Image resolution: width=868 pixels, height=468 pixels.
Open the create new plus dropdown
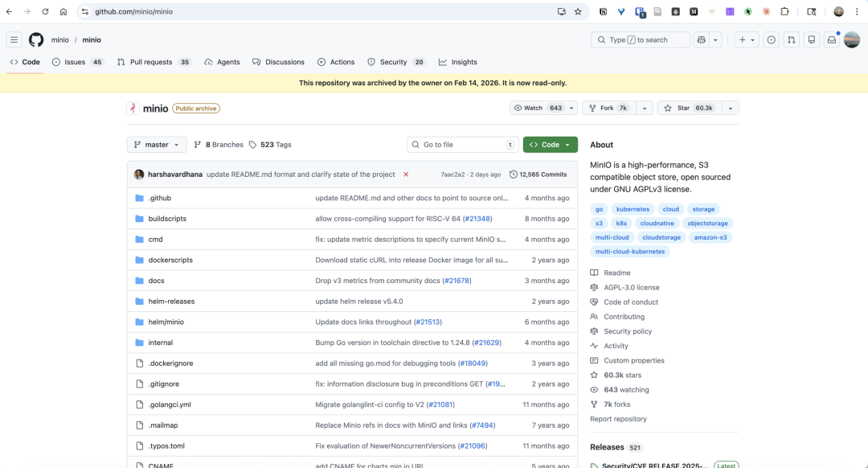(x=747, y=39)
